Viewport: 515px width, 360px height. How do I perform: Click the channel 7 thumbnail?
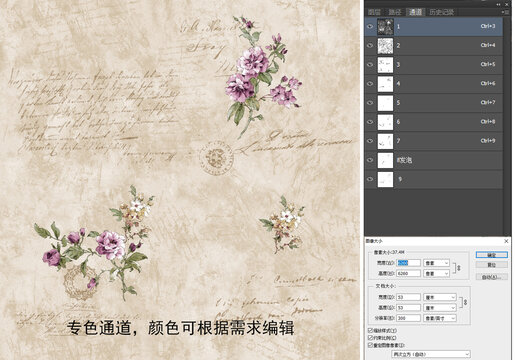pyautogui.click(x=385, y=141)
